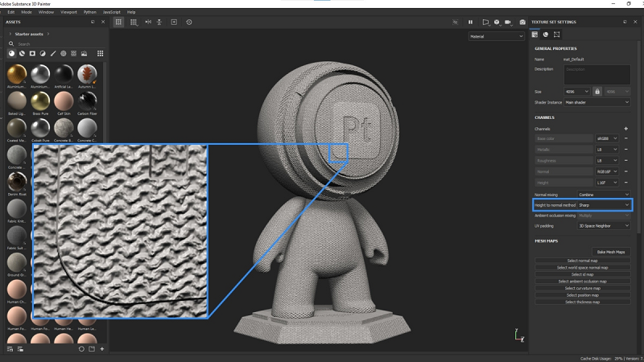Open the history clock icon in toolbar
The height and width of the screenshot is (362, 644).
coord(188,22)
